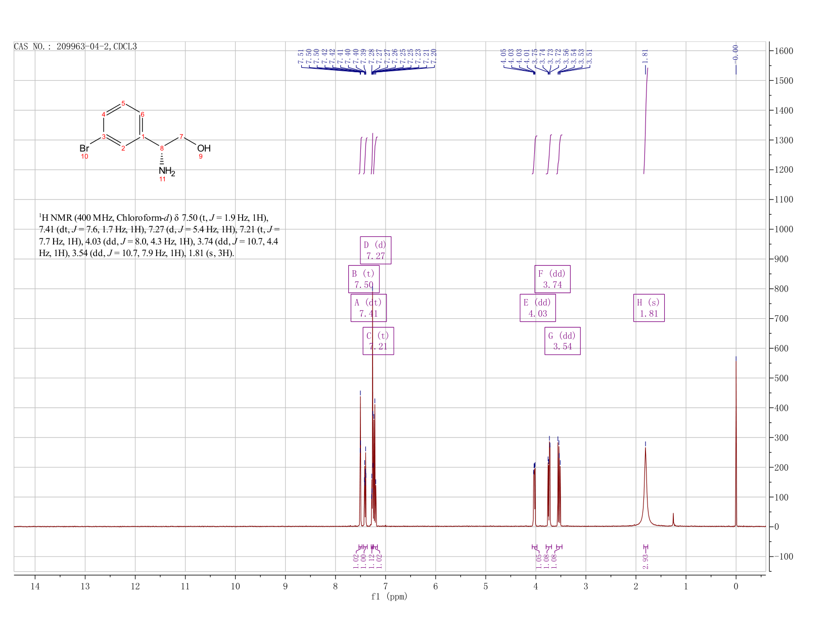Image resolution: width=834 pixels, height=644 pixels.
Task: Click the 4.05 peak label at the top
Action: (503, 56)
